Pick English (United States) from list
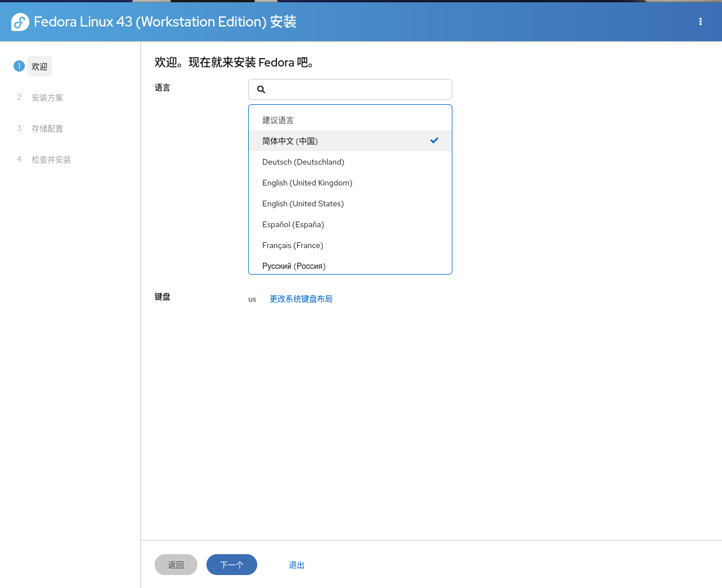Image resolution: width=722 pixels, height=588 pixels. pyautogui.click(x=303, y=204)
